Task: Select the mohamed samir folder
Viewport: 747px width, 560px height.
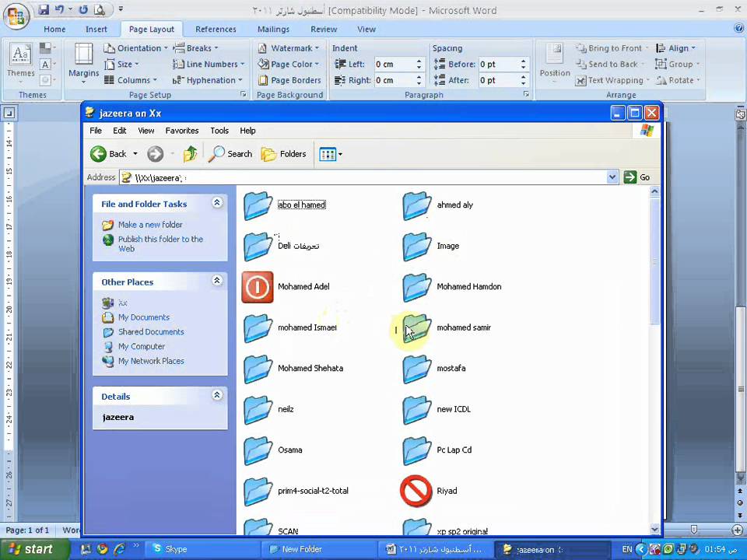Action: coord(447,327)
